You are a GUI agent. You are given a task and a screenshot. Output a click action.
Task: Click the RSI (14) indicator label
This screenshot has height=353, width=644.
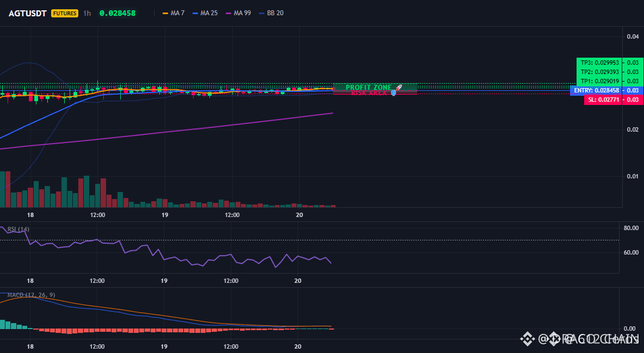[18, 229]
